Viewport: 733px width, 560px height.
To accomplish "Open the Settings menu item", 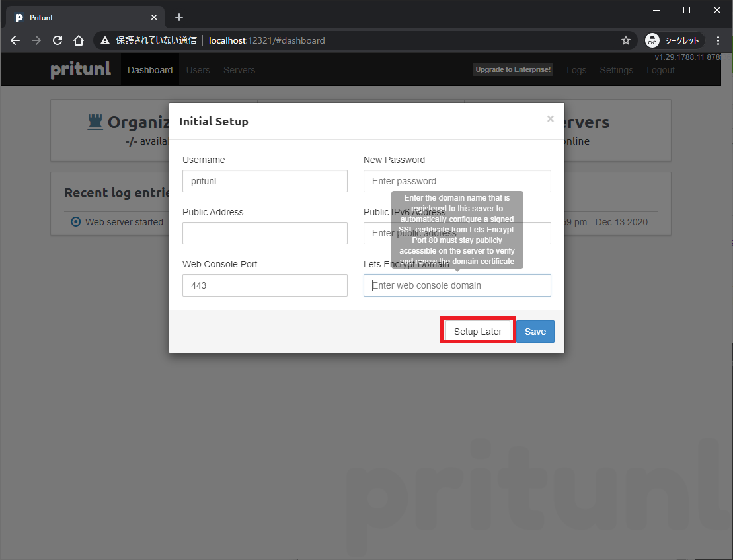I will pos(616,70).
